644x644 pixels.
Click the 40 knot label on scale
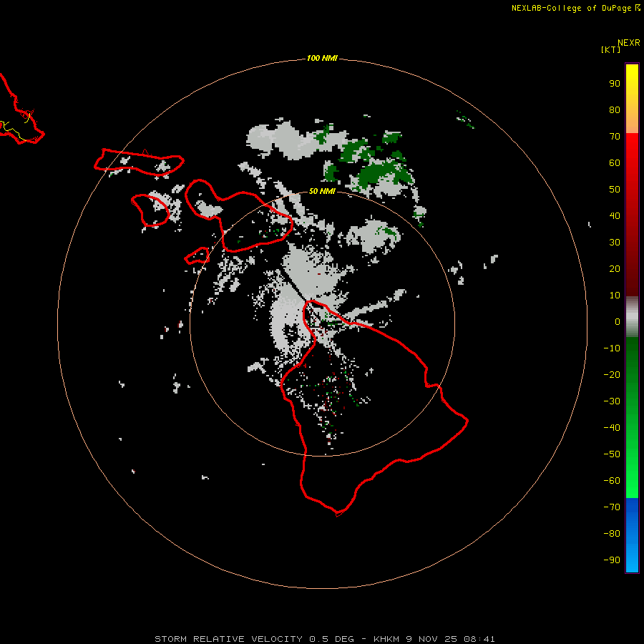(x=615, y=216)
